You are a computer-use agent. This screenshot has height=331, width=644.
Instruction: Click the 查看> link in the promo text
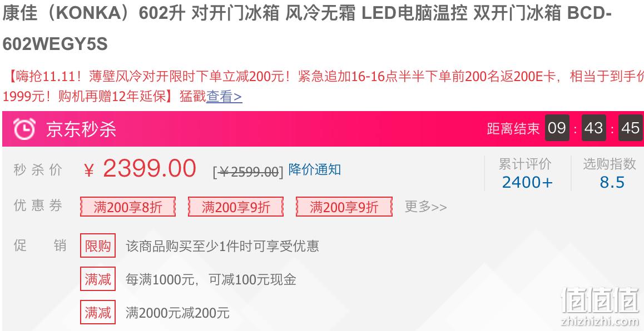click(224, 97)
